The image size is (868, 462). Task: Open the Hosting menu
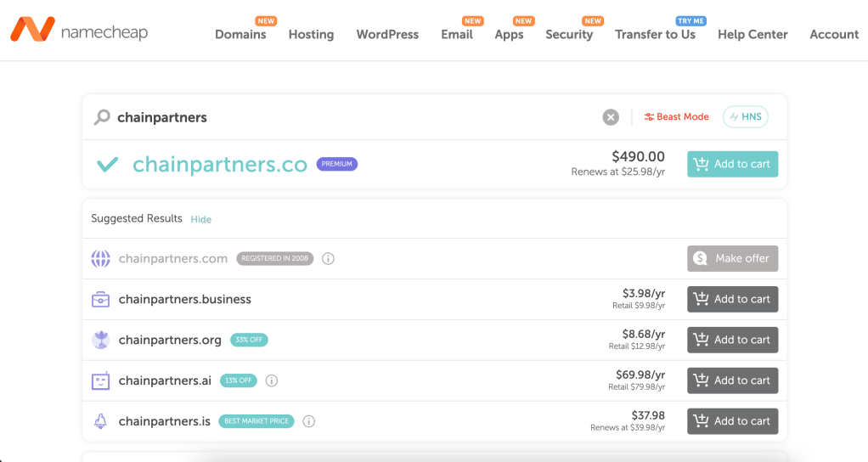(311, 35)
